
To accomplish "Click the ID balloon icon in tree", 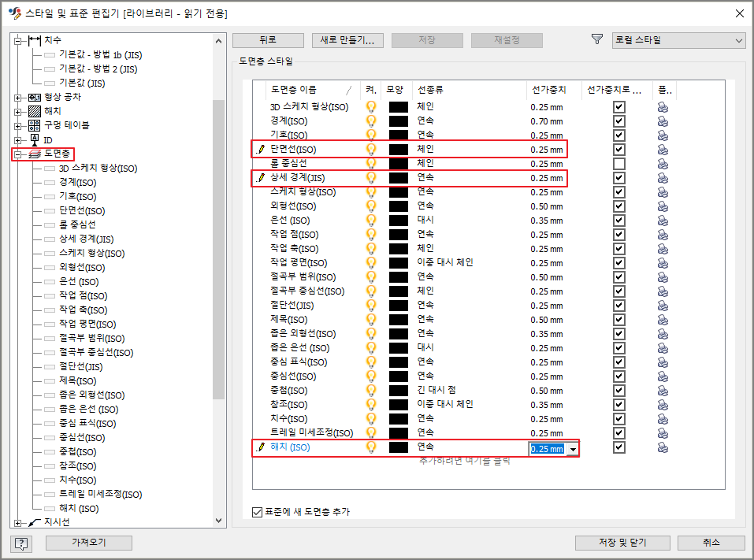I will tap(35, 140).
